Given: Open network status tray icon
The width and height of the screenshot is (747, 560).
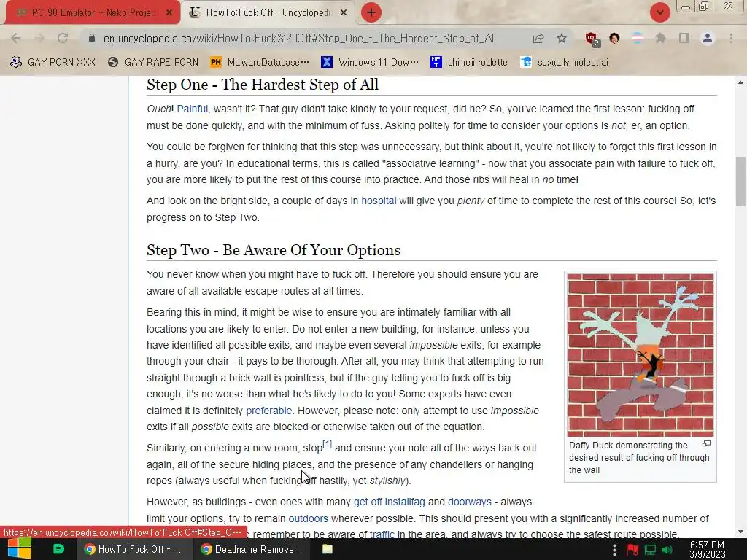Looking at the screenshot, I should coord(650,550).
